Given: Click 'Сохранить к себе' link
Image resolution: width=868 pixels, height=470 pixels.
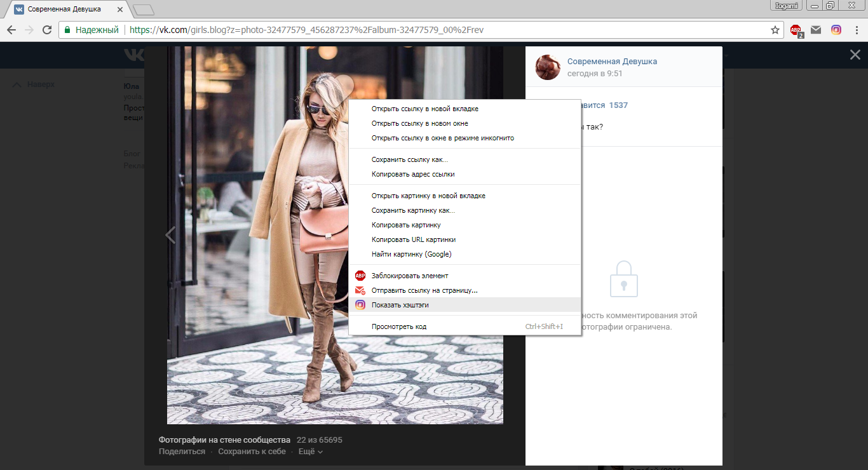Looking at the screenshot, I should 252,452.
